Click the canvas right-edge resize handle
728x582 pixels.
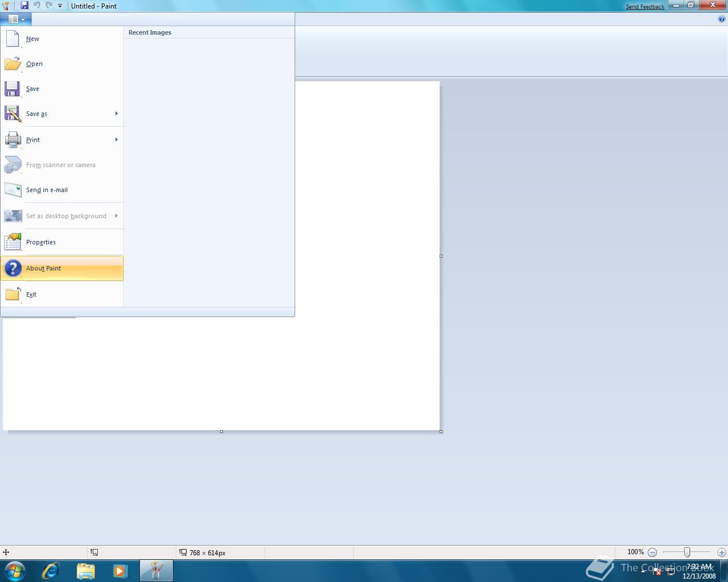(441, 256)
